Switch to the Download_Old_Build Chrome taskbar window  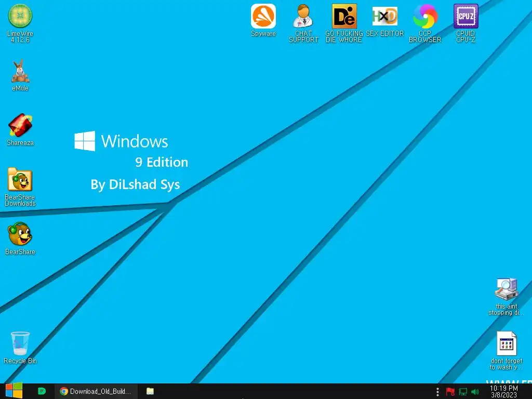[96, 391]
